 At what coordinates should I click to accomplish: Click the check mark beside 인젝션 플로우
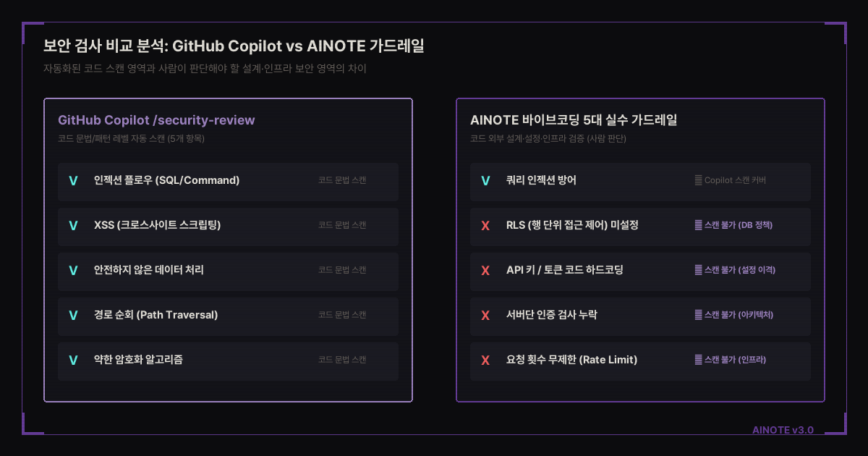[x=73, y=180]
